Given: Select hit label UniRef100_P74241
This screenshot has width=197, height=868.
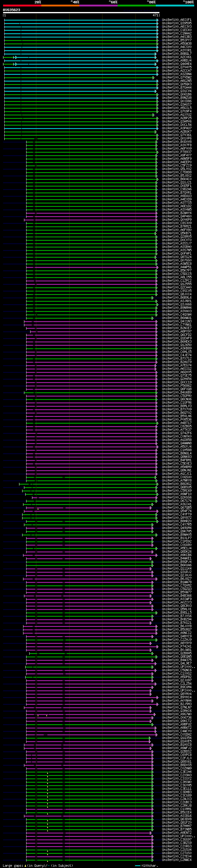Looking at the screenshot, I should click(176, 647).
